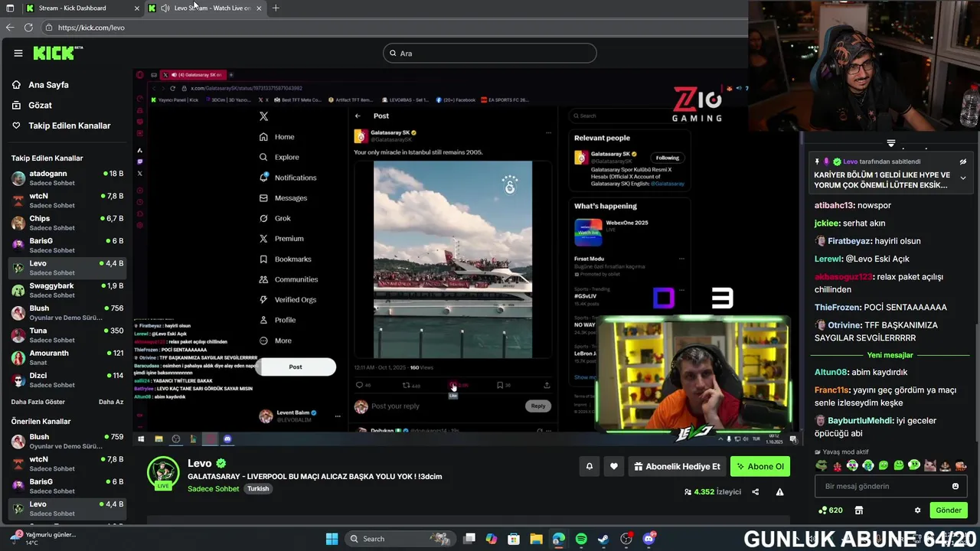Collapse list with Daha Az
The width and height of the screenshot is (980, 551).
(x=111, y=402)
